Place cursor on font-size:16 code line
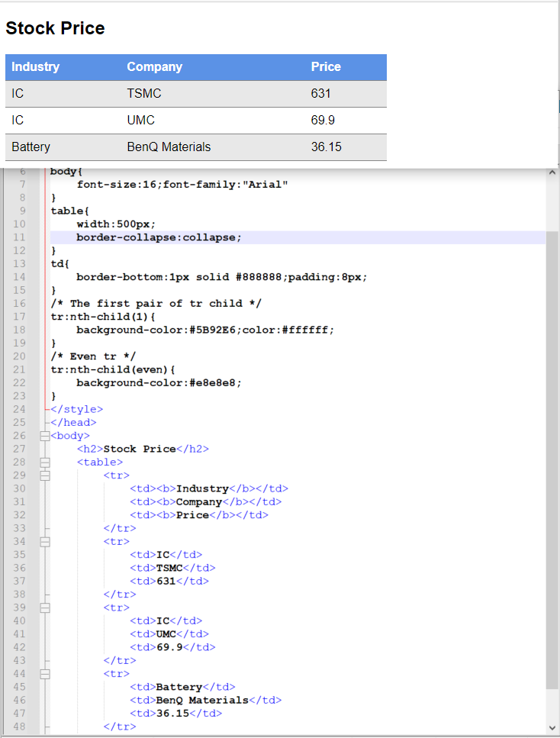The height and width of the screenshot is (738, 560). point(182,185)
